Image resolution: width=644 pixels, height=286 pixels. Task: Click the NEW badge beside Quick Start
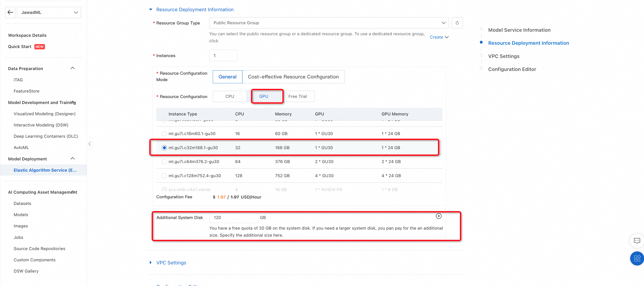pyautogui.click(x=39, y=47)
